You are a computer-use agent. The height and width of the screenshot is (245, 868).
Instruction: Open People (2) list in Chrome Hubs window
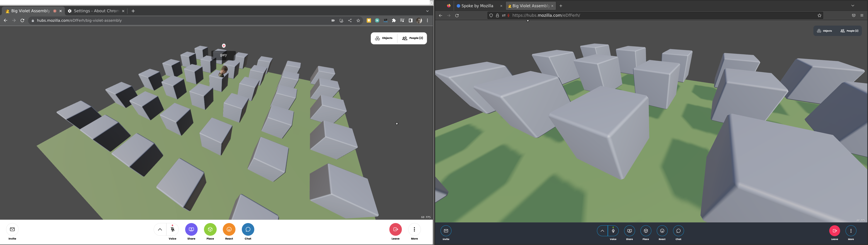coord(412,38)
